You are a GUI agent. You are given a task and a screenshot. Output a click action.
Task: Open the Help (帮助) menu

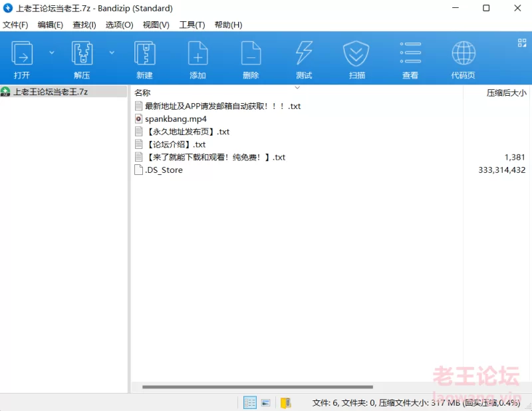tap(228, 25)
